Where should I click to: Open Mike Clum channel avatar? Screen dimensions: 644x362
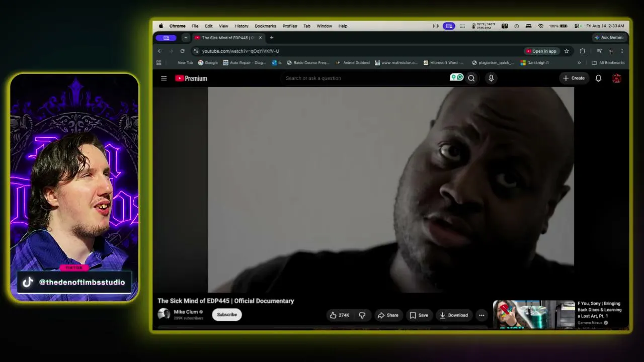point(164,314)
